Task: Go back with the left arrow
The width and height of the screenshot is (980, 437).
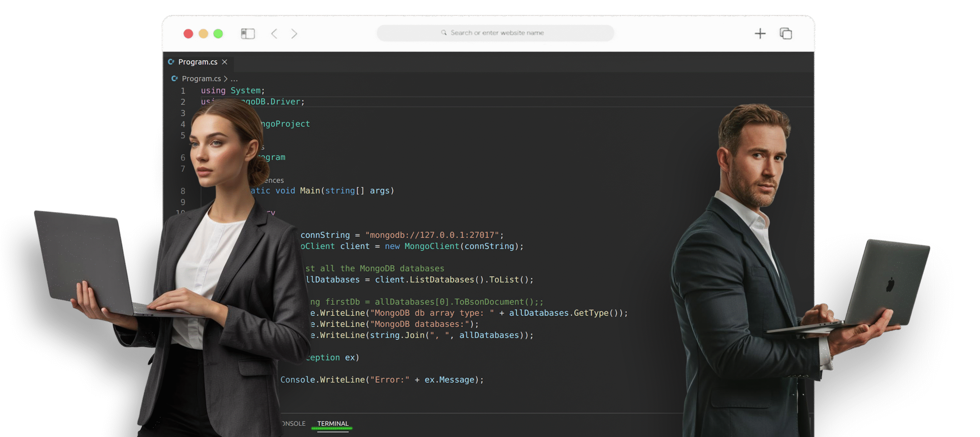Action: (274, 34)
